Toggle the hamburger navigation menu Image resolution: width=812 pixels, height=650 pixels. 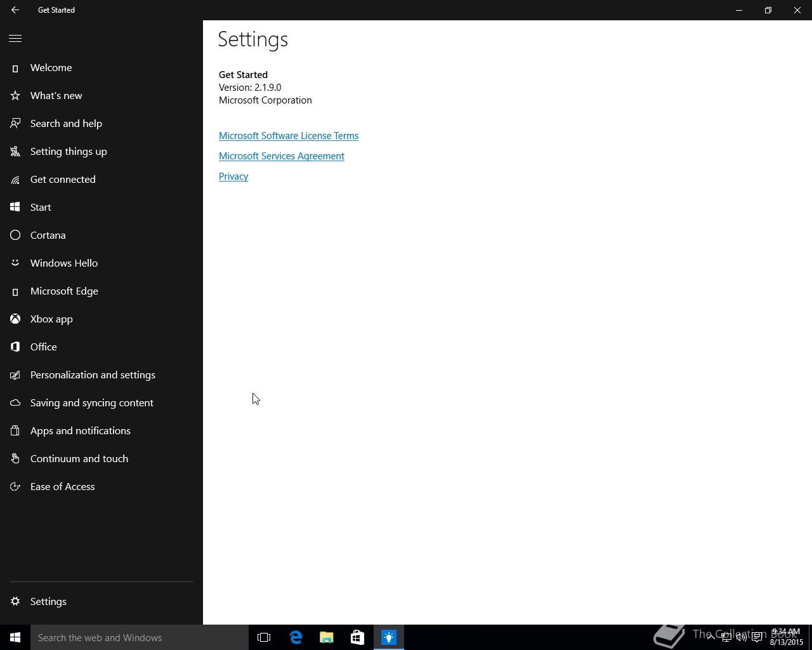pos(15,39)
